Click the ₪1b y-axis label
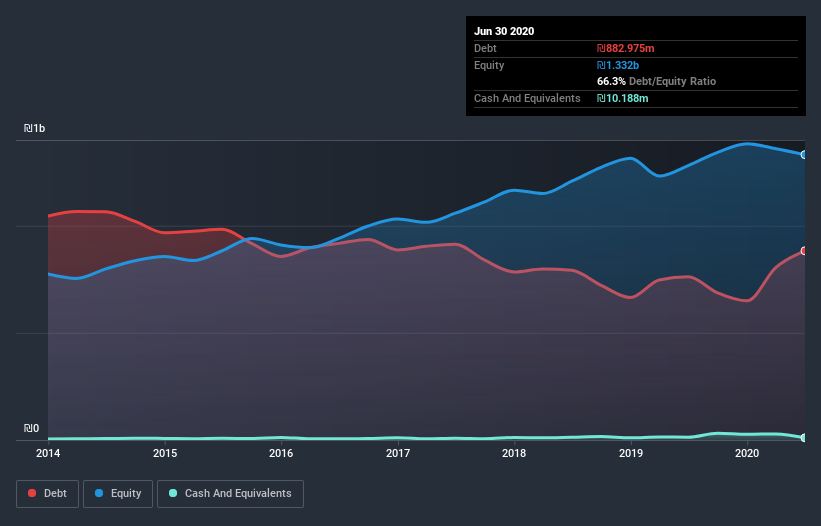821x526 pixels. coord(35,128)
